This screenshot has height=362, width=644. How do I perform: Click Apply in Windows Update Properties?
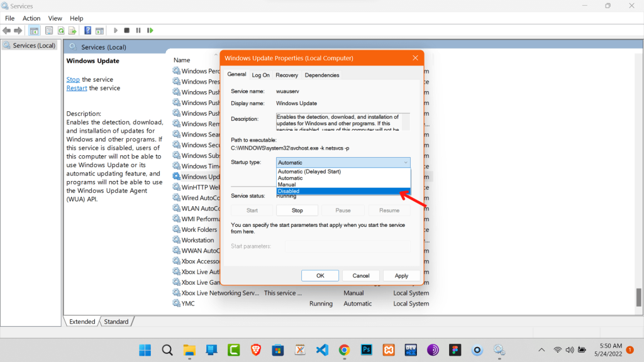[x=401, y=276]
